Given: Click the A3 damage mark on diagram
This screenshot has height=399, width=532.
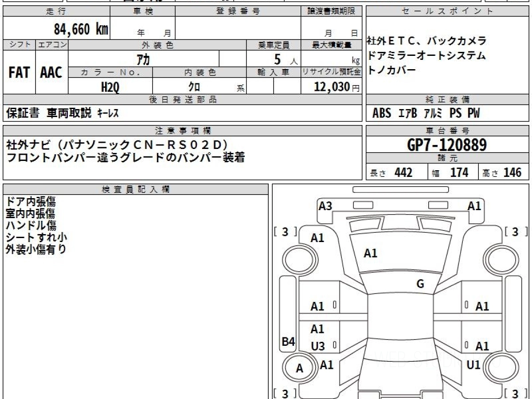Looking at the screenshot, I should [x=325, y=206].
